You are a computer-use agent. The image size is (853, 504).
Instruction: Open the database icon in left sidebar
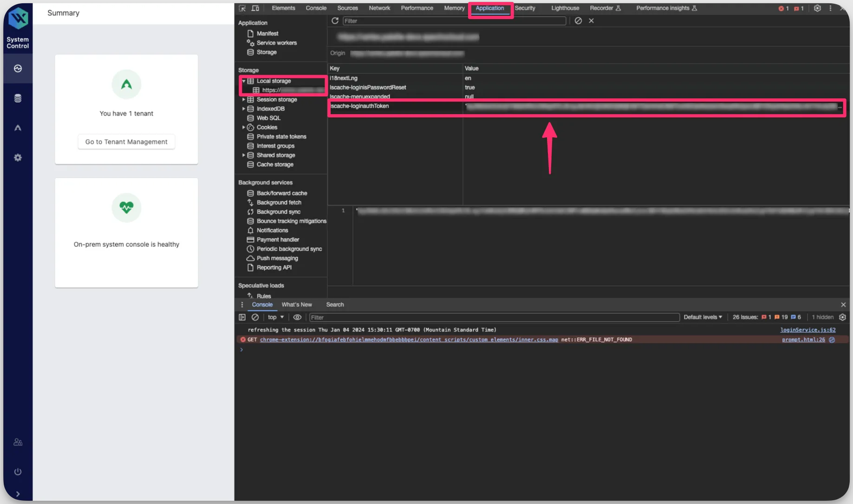[x=18, y=98]
